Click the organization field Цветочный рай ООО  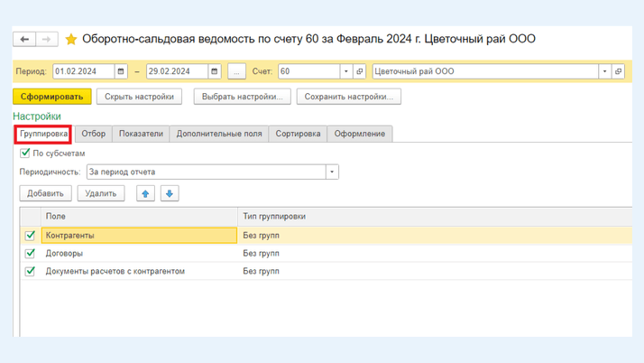(x=485, y=71)
